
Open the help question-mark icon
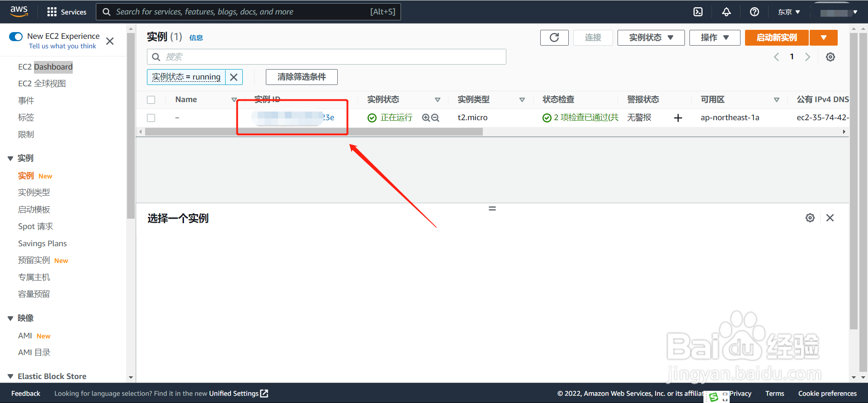pyautogui.click(x=754, y=12)
